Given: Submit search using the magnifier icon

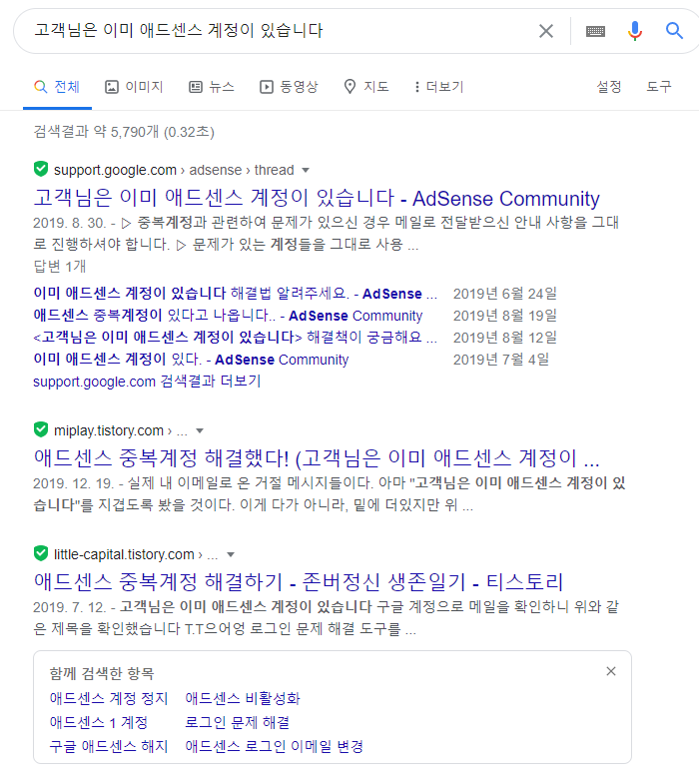Looking at the screenshot, I should coord(674,31).
